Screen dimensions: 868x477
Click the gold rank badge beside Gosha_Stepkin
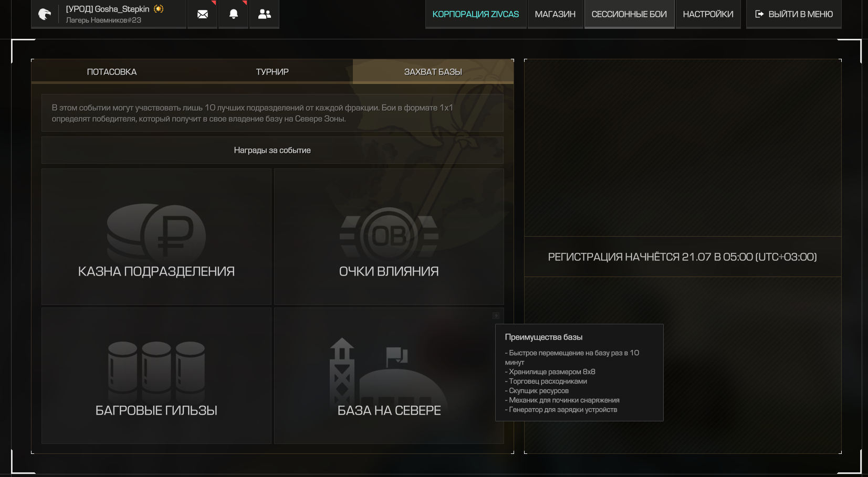pyautogui.click(x=159, y=9)
